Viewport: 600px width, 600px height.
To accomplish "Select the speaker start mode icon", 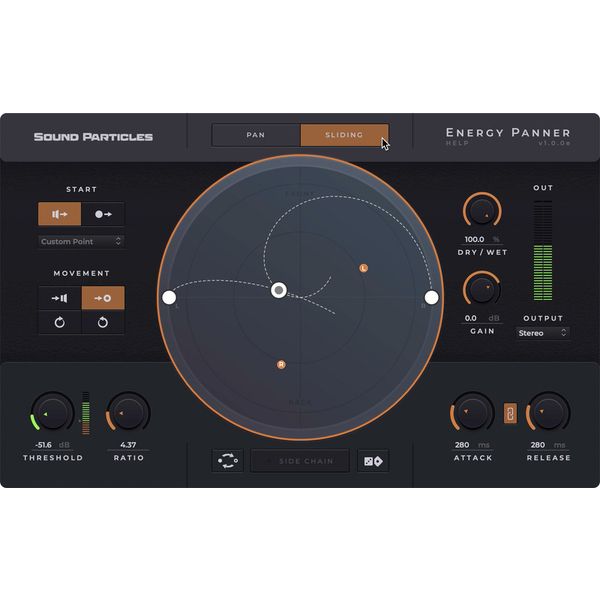I will tap(60, 214).
